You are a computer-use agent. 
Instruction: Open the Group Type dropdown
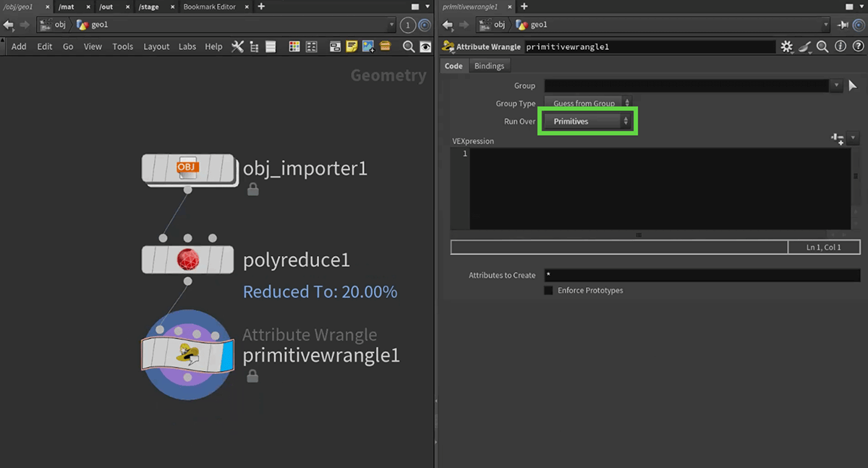[587, 103]
